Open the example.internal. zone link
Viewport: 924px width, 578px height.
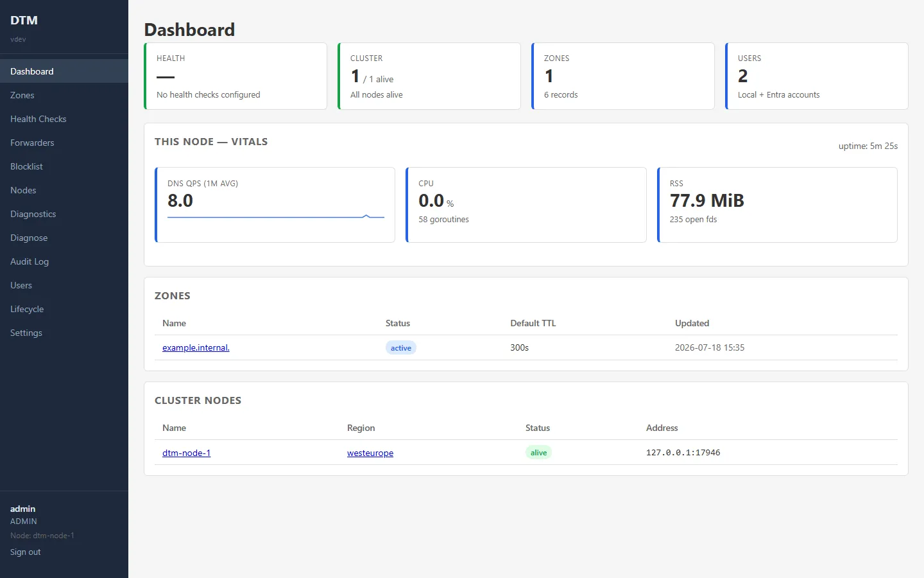tap(196, 347)
